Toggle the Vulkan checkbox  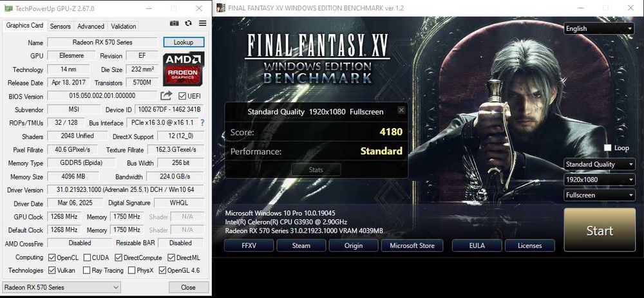(x=52, y=270)
